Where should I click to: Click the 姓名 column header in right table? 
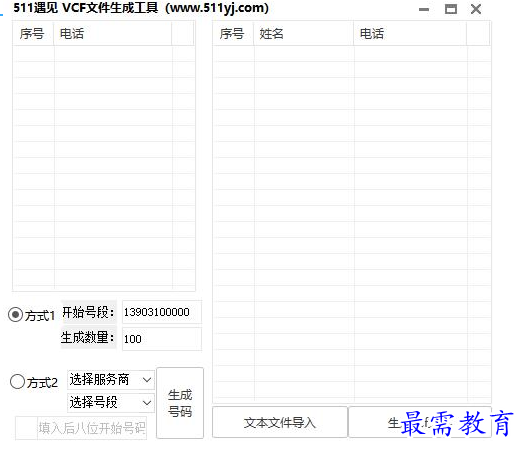click(x=303, y=33)
